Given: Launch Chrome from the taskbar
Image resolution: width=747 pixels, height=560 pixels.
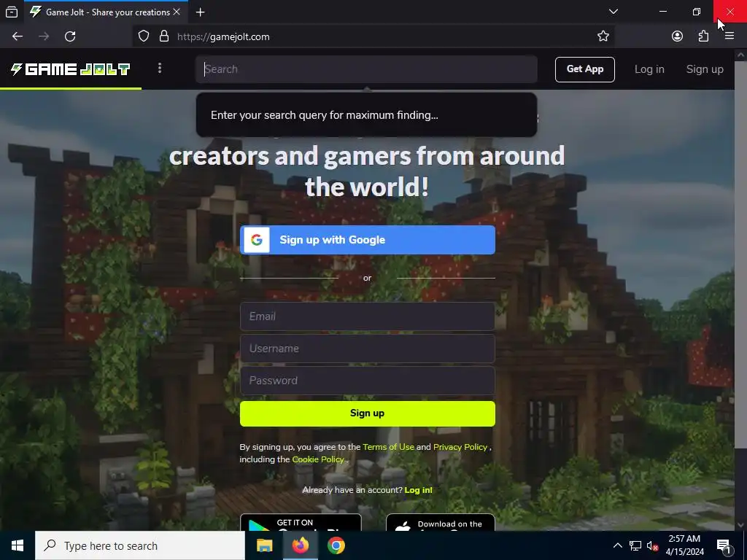Looking at the screenshot, I should 336,545.
